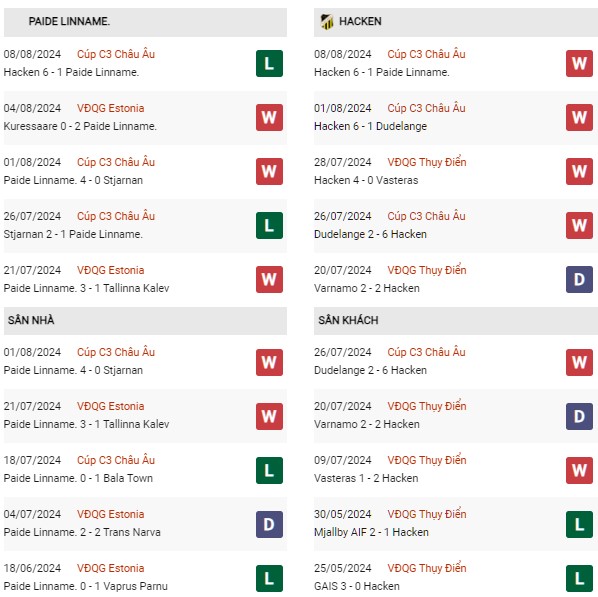Image resolution: width=598 pixels, height=597 pixels.
Task: Open match Paide Linname. 0 - 1 Vaprus Parnu
Action: click(85, 586)
